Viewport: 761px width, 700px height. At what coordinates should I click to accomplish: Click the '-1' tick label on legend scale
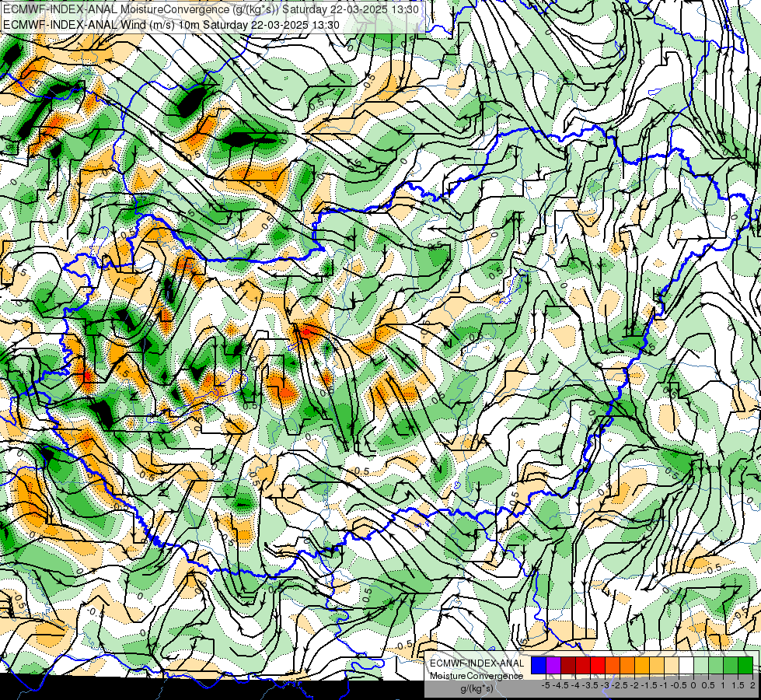664,685
